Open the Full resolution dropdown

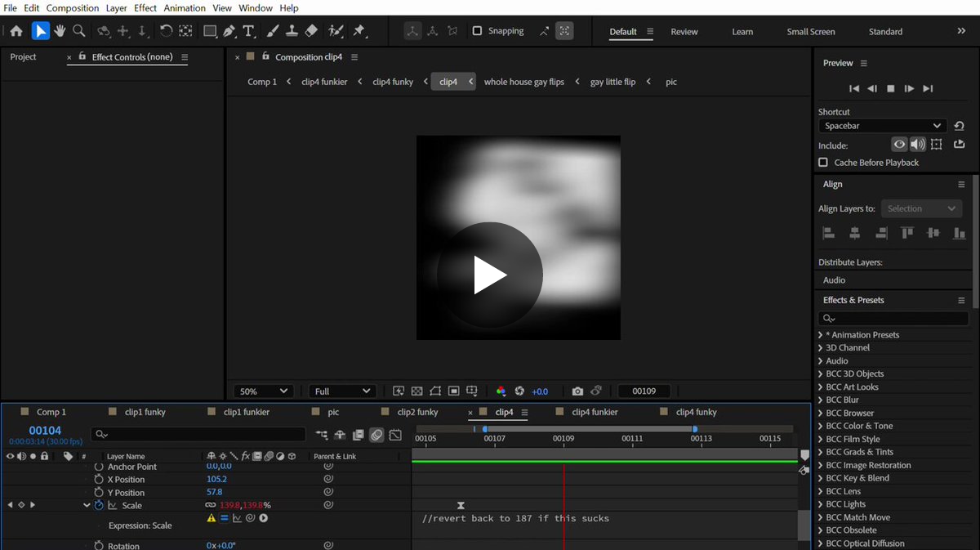(x=341, y=391)
